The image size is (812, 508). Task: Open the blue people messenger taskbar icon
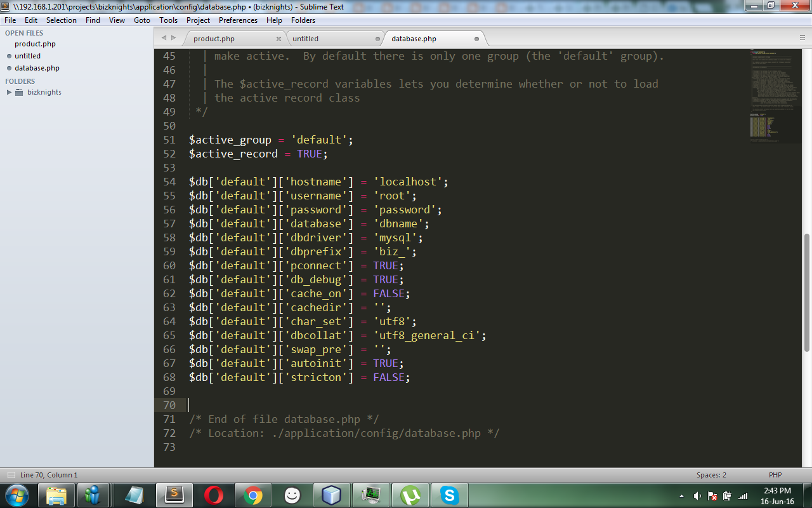pyautogui.click(x=94, y=495)
